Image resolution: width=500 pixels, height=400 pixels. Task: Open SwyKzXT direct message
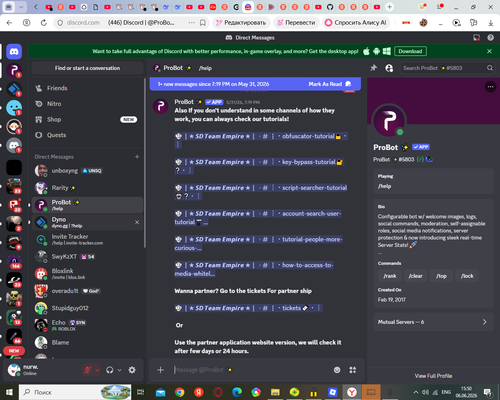coord(87,257)
